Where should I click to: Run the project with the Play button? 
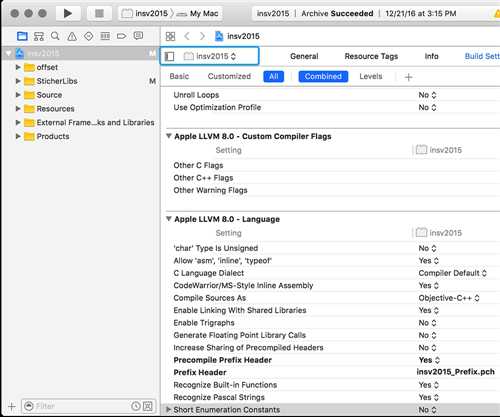click(68, 13)
